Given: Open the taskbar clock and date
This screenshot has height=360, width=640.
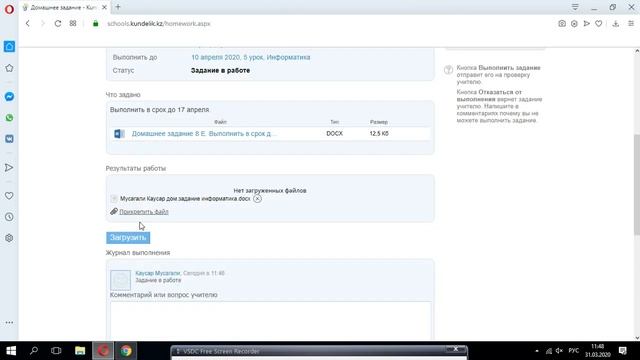Looking at the screenshot, I should click(598, 351).
